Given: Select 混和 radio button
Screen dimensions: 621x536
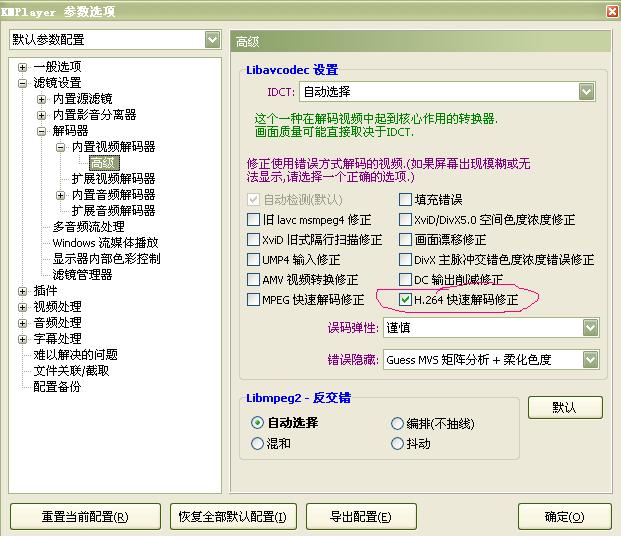Looking at the screenshot, I should click(257, 443).
